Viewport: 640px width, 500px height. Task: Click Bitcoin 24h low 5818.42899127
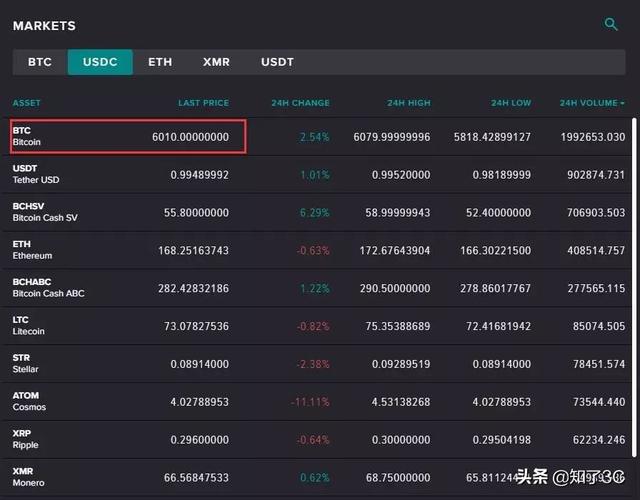492,137
